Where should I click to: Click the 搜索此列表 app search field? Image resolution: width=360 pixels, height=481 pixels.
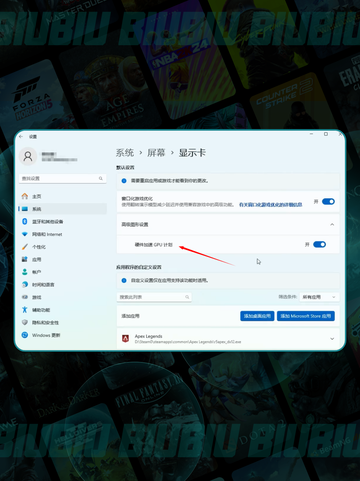click(x=154, y=297)
